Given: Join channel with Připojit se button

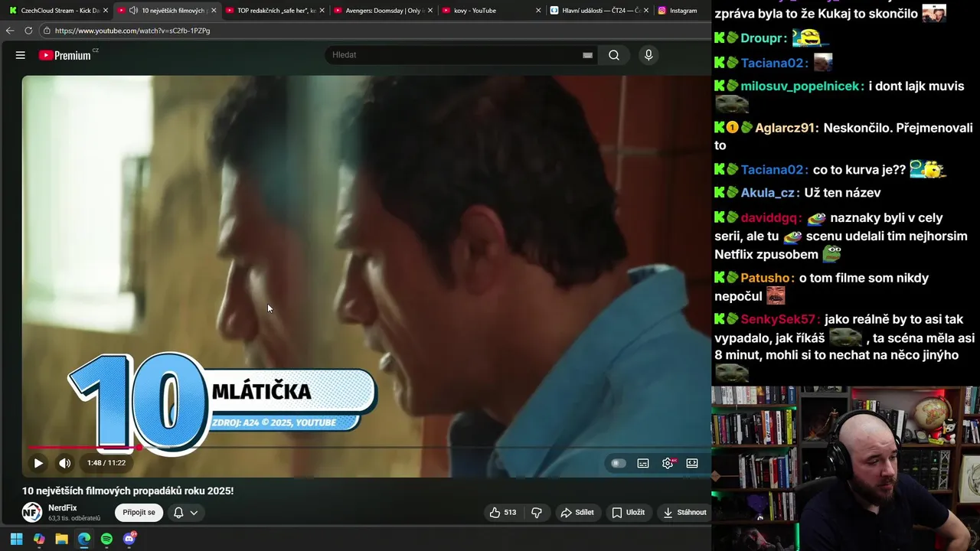Looking at the screenshot, I should [x=139, y=513].
